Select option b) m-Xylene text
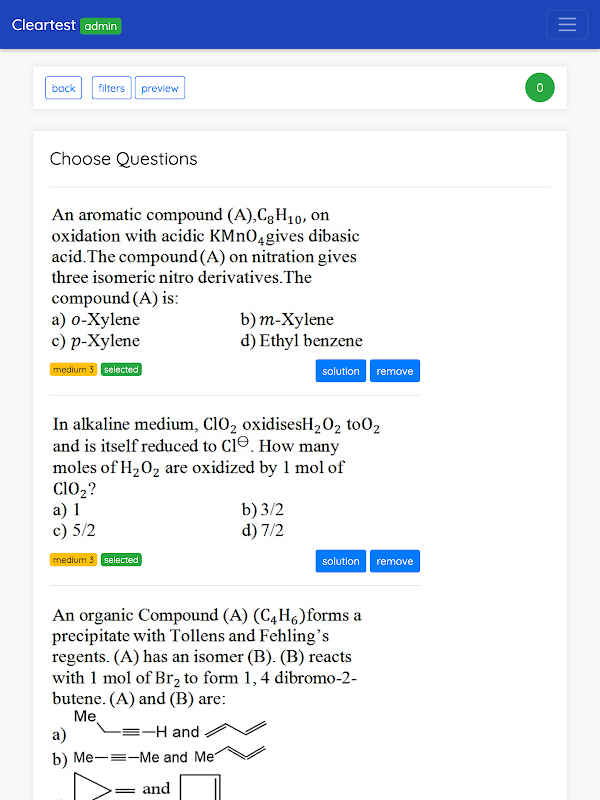 point(287,319)
